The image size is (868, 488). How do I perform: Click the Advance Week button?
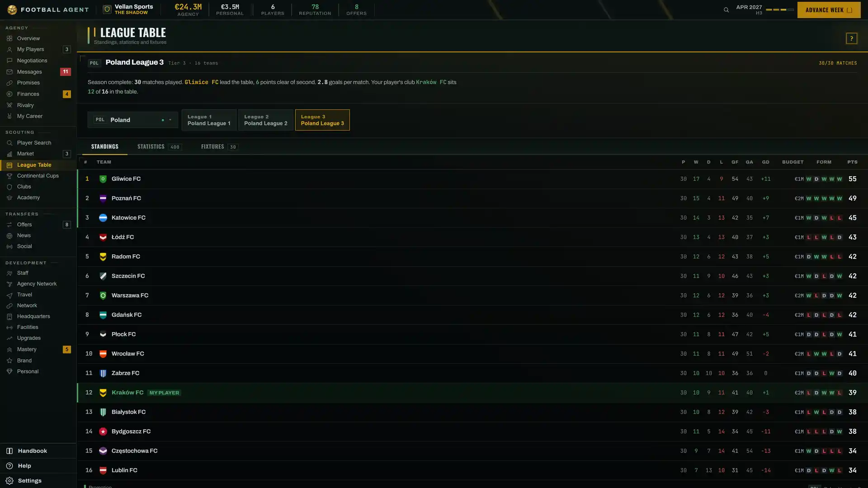click(x=829, y=10)
